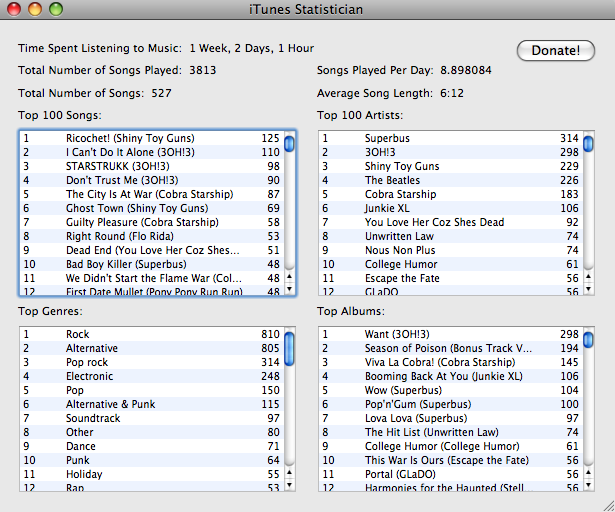The width and height of the screenshot is (615, 512).
Task: Click Top 100 Songs scrollbar thumb
Action: coord(289,144)
